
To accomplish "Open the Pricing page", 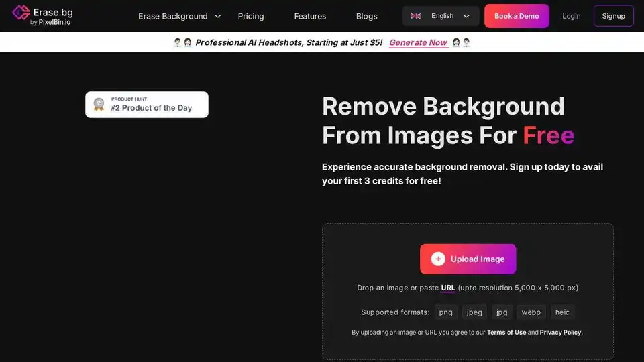I will pyautogui.click(x=251, y=16).
